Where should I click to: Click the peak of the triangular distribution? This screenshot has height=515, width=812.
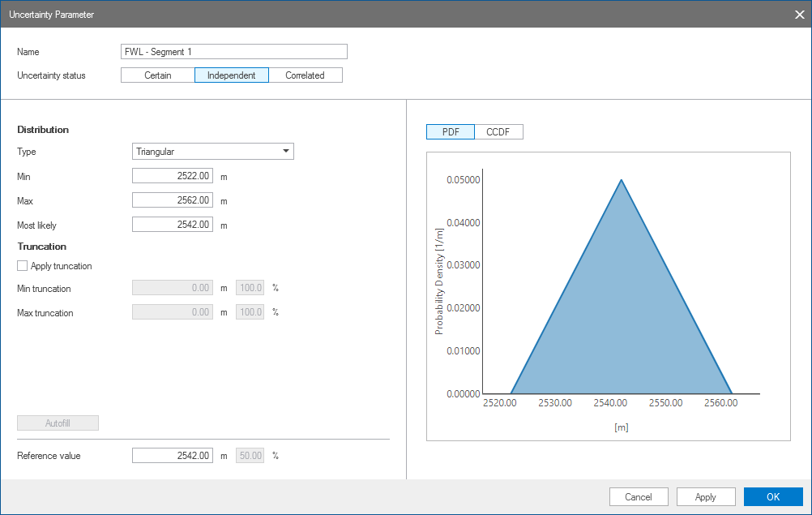(622, 180)
